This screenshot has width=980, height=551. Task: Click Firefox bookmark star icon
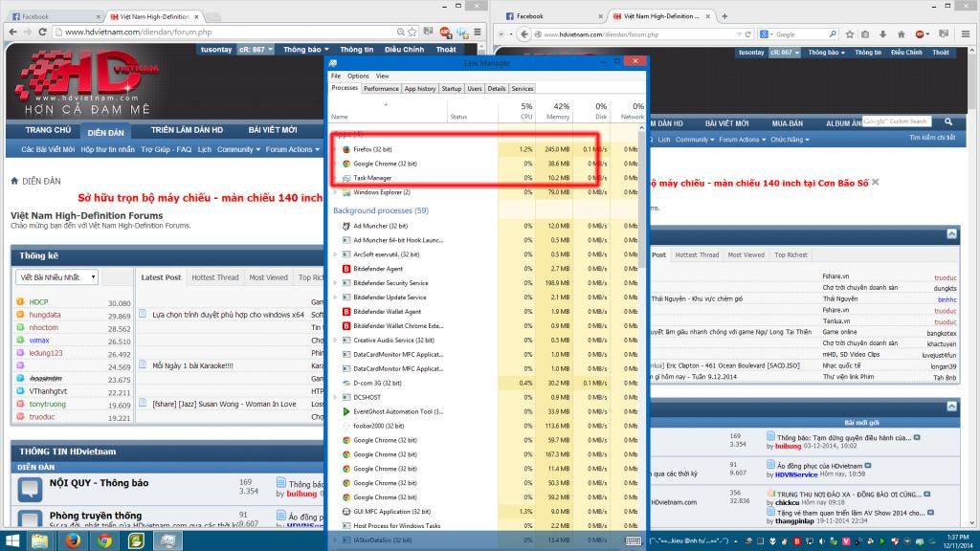click(850, 34)
